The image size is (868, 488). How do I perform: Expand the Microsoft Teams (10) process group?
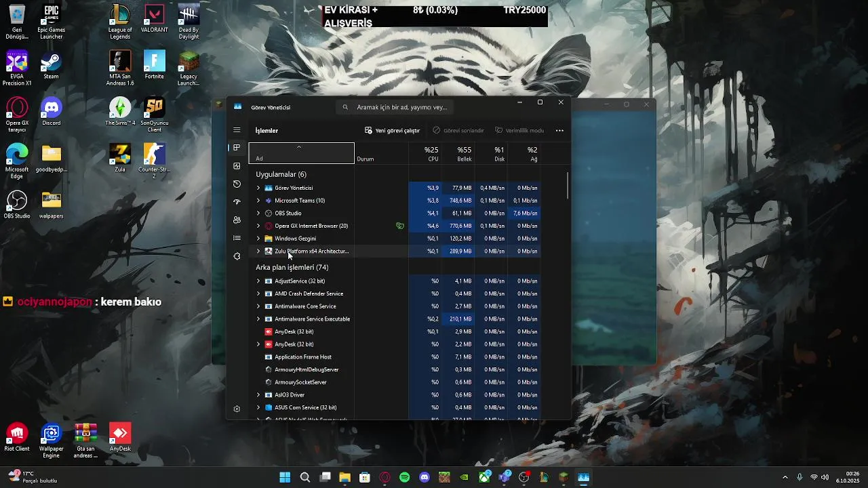coord(258,201)
